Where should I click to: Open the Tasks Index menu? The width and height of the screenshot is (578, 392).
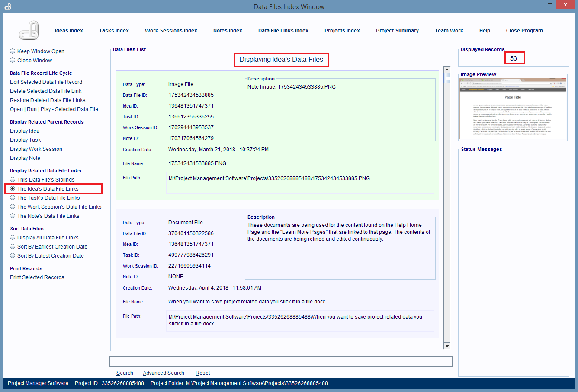click(x=114, y=31)
